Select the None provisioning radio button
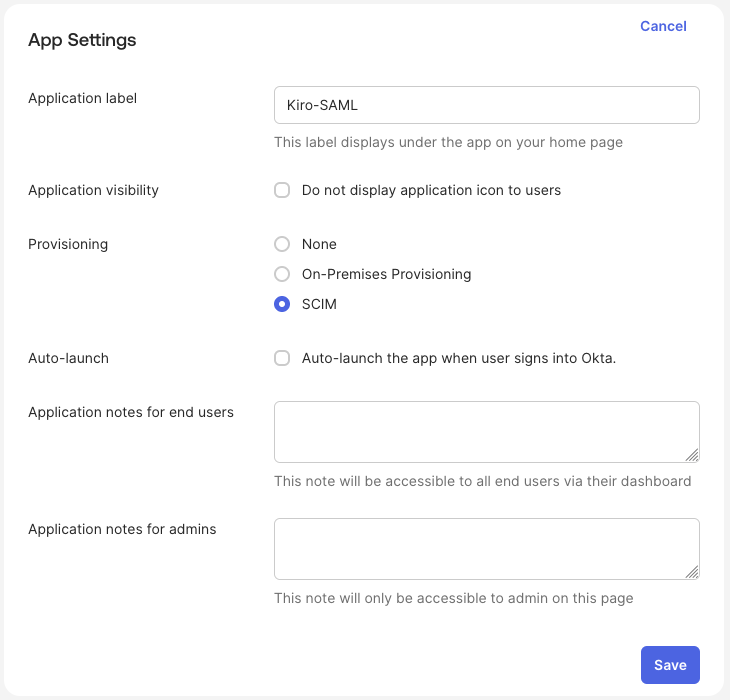 pyautogui.click(x=282, y=244)
